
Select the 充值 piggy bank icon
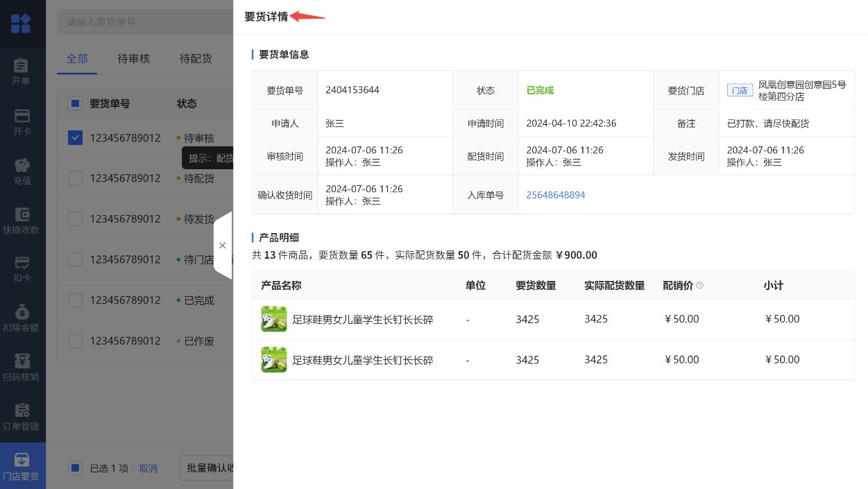click(x=22, y=166)
